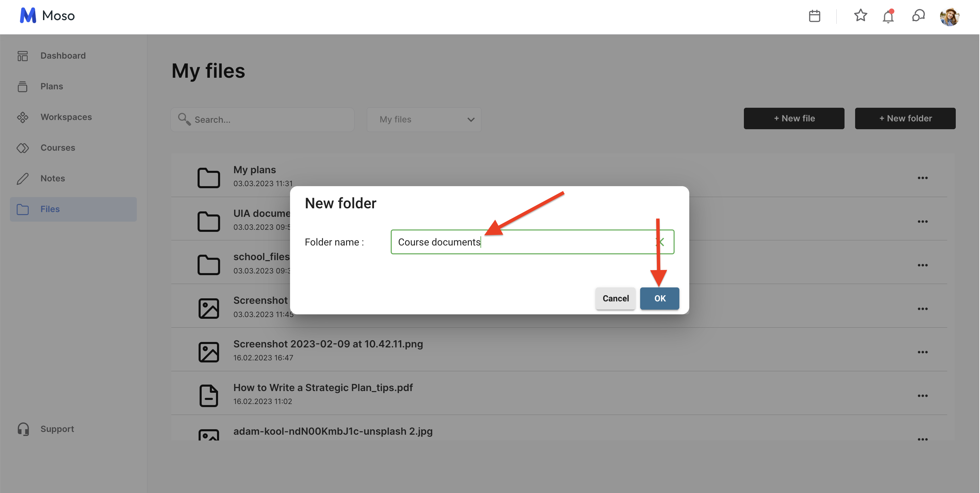This screenshot has height=493, width=980.
Task: Confirm new folder with OK
Action: click(659, 298)
